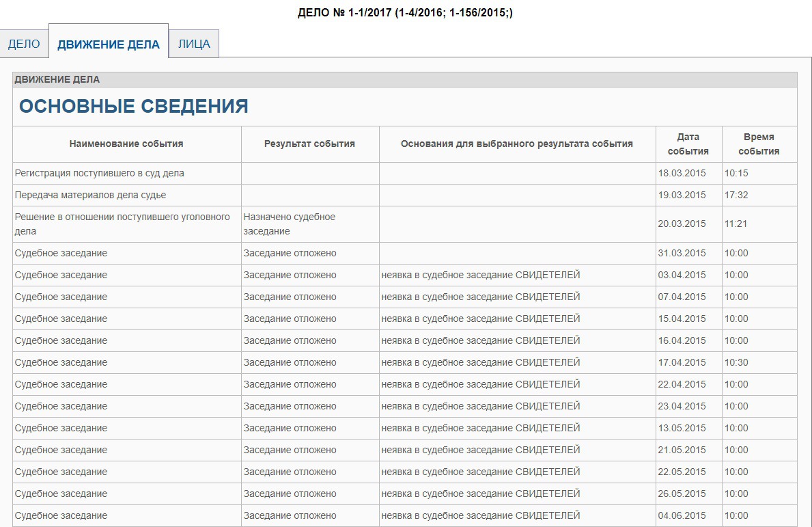Switch to the ЛИЦА tab
The height and width of the screenshot is (527, 812).
(x=194, y=44)
